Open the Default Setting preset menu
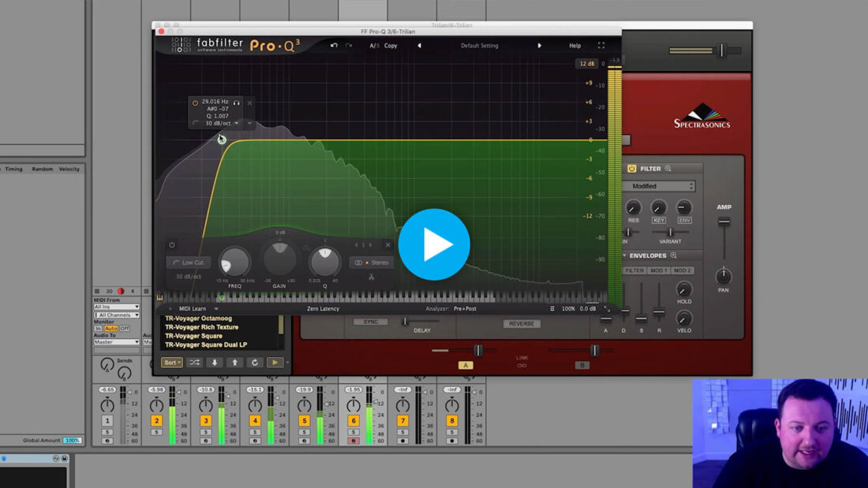The width and height of the screenshot is (868, 488). pyautogui.click(x=480, y=46)
